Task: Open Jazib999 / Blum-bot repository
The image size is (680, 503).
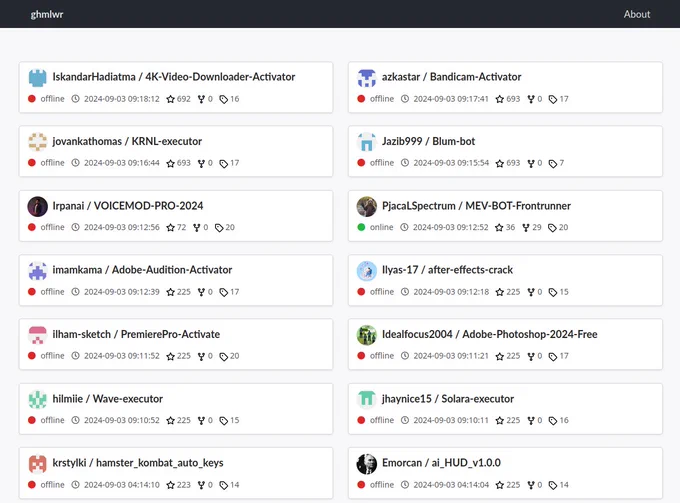Action: (428, 141)
